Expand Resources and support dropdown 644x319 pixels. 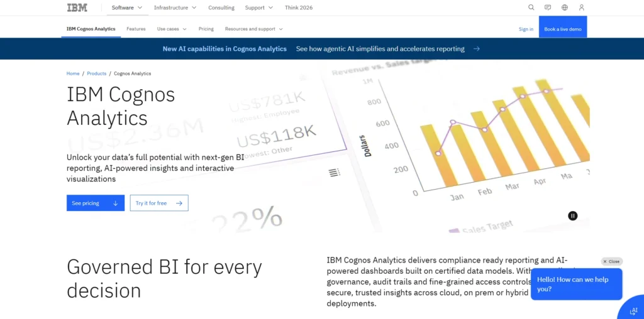click(254, 29)
